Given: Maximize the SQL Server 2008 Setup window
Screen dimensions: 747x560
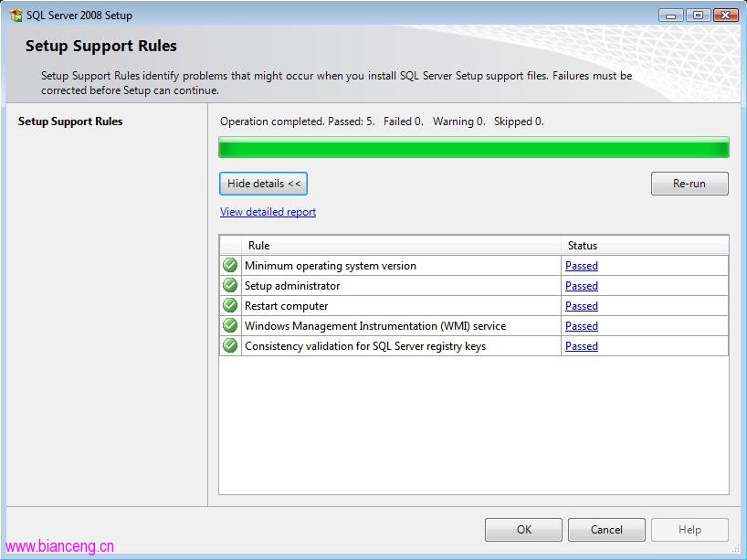Looking at the screenshot, I should point(698,16).
